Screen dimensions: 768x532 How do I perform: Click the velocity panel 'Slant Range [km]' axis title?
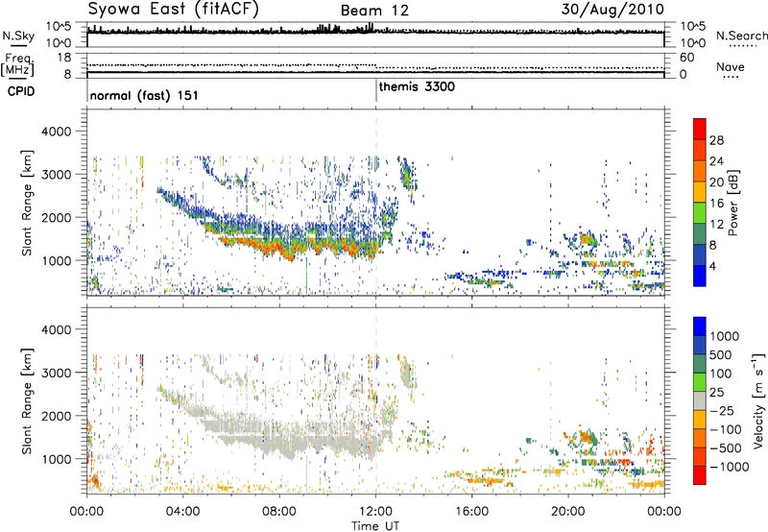pyautogui.click(x=27, y=401)
